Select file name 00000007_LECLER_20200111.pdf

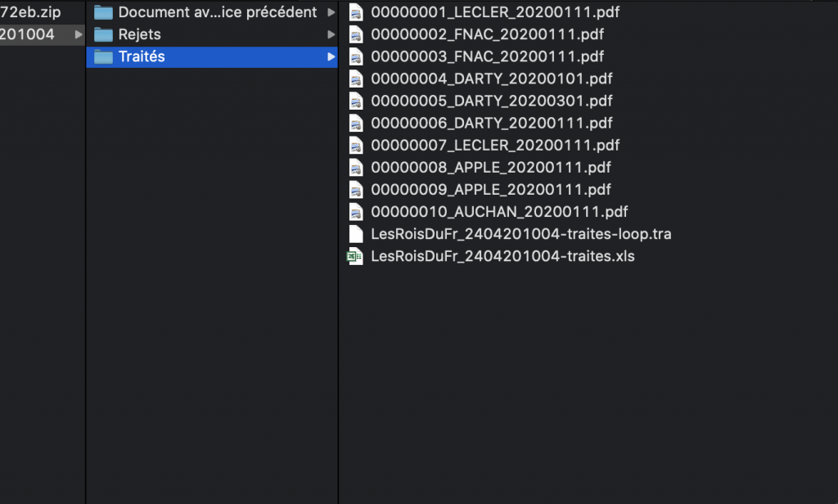[x=495, y=146]
